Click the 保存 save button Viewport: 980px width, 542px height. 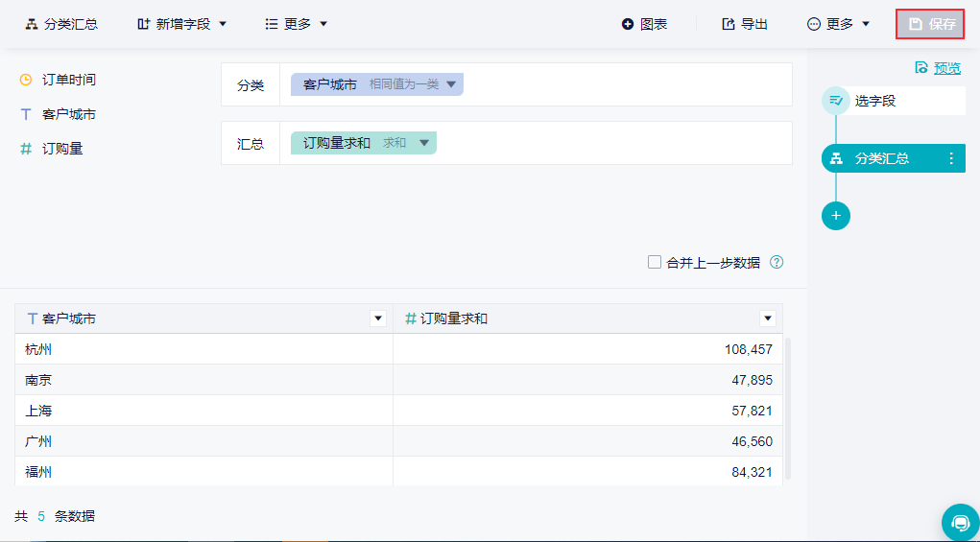pos(930,24)
